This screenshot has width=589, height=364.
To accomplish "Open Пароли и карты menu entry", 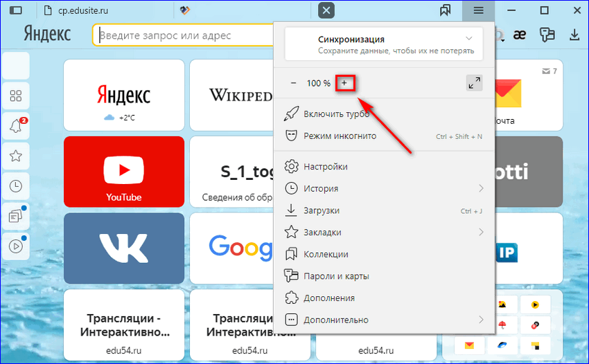I will [383, 276].
